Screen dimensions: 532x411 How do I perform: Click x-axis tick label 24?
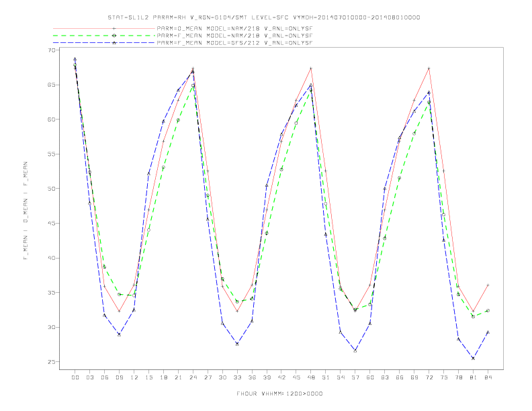(193, 377)
